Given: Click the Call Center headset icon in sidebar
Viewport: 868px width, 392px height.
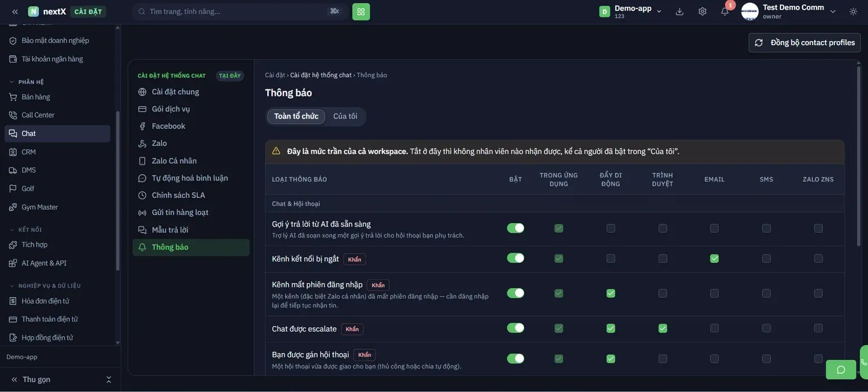Looking at the screenshot, I should (13, 115).
